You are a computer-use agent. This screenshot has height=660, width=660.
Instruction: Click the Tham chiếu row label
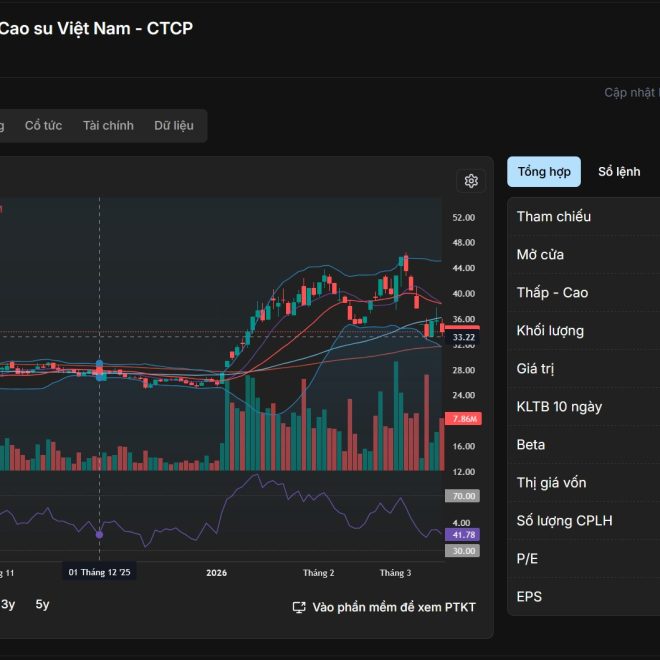click(x=554, y=216)
